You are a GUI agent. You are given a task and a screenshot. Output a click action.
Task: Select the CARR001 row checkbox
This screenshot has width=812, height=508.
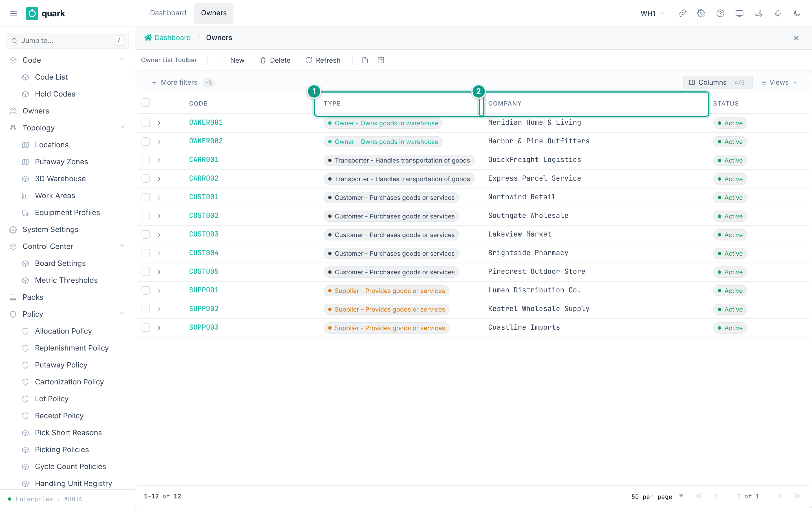145,160
